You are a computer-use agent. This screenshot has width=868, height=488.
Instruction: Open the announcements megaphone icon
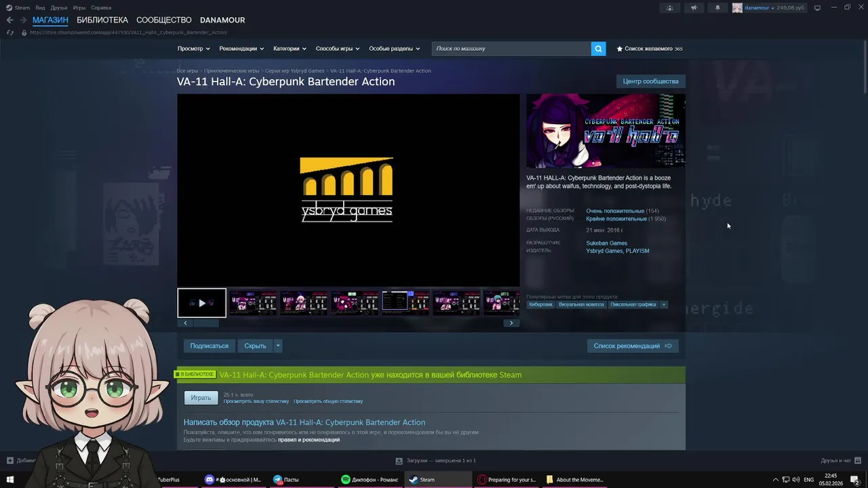(694, 7)
